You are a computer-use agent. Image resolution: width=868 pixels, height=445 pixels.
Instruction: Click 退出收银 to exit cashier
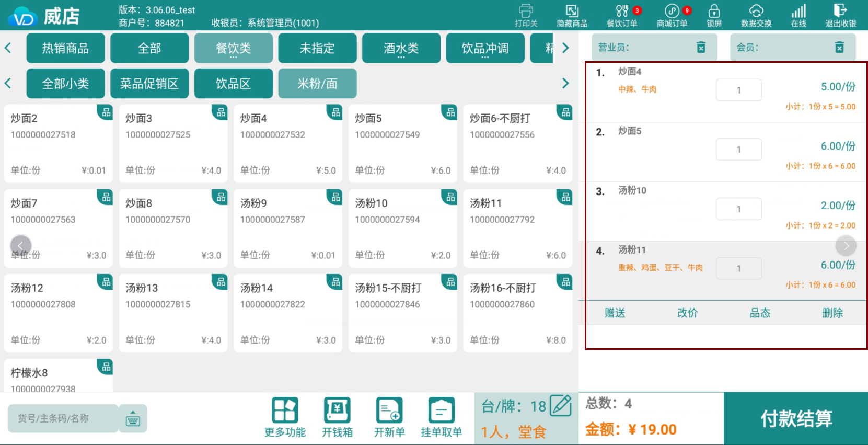point(840,16)
